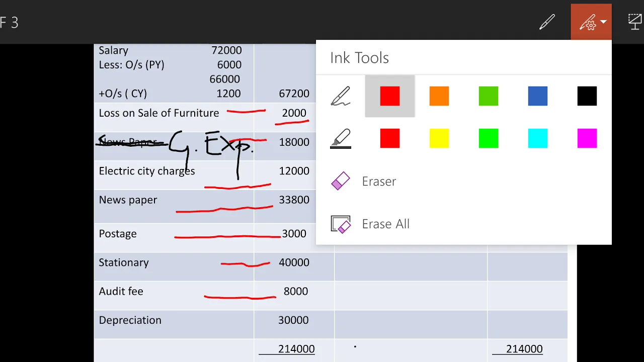Pick the orange pen color
Screen dimensions: 644x362
click(x=439, y=96)
